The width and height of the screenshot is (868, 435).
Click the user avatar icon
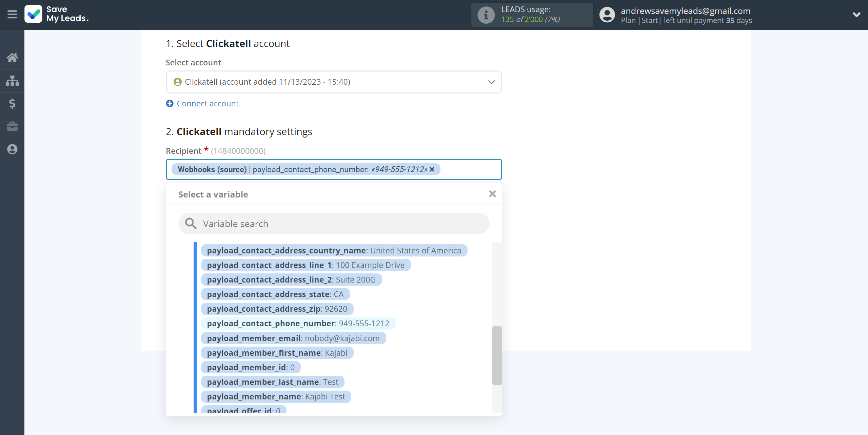pyautogui.click(x=607, y=15)
